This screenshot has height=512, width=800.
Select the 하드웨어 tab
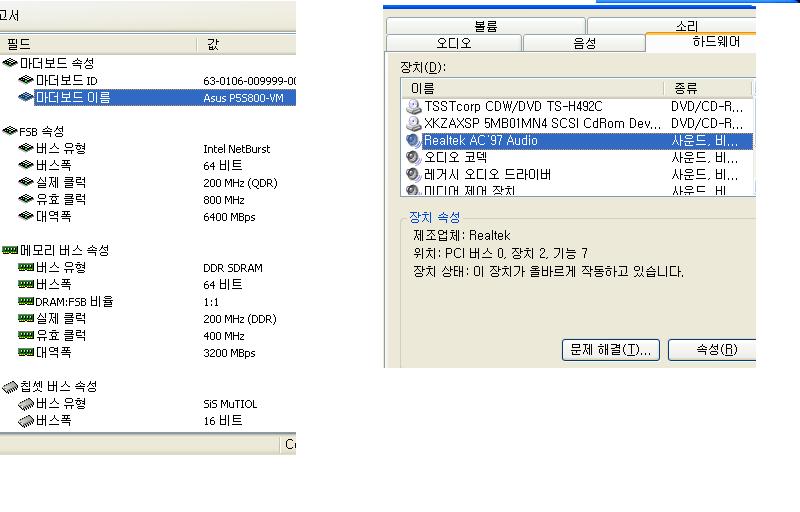click(702, 42)
